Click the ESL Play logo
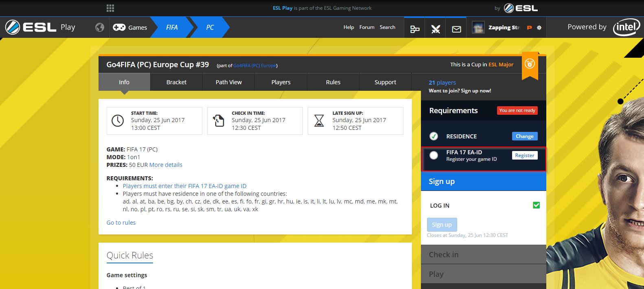This screenshot has height=289, width=644. [40, 27]
